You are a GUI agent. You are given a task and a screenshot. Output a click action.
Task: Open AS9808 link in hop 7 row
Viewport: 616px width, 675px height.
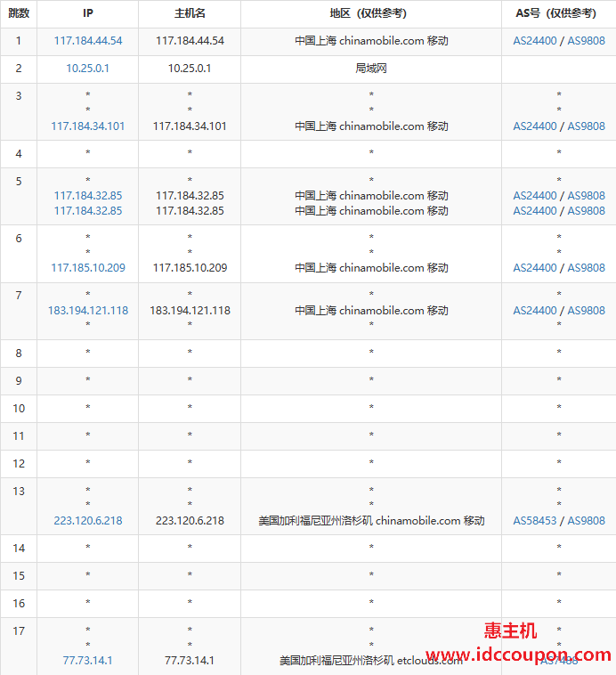click(x=586, y=311)
